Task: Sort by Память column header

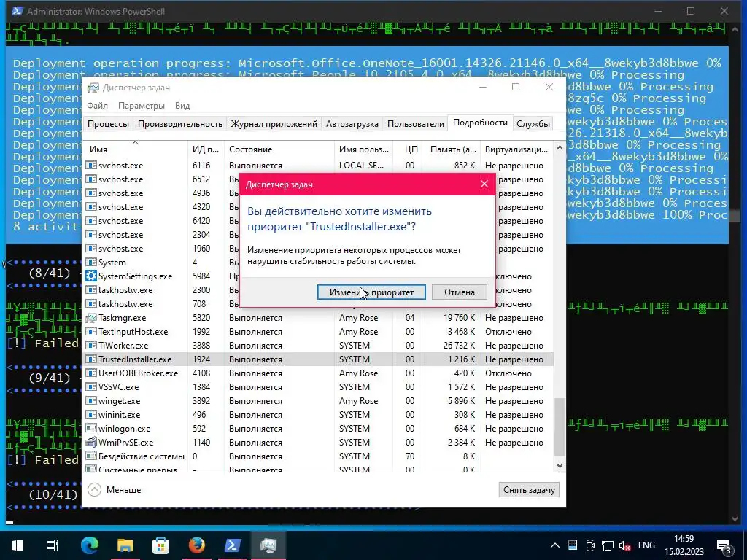Action: [451, 149]
